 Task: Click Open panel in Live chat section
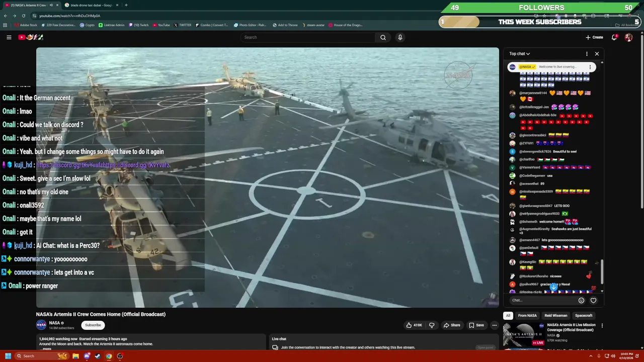(x=486, y=347)
